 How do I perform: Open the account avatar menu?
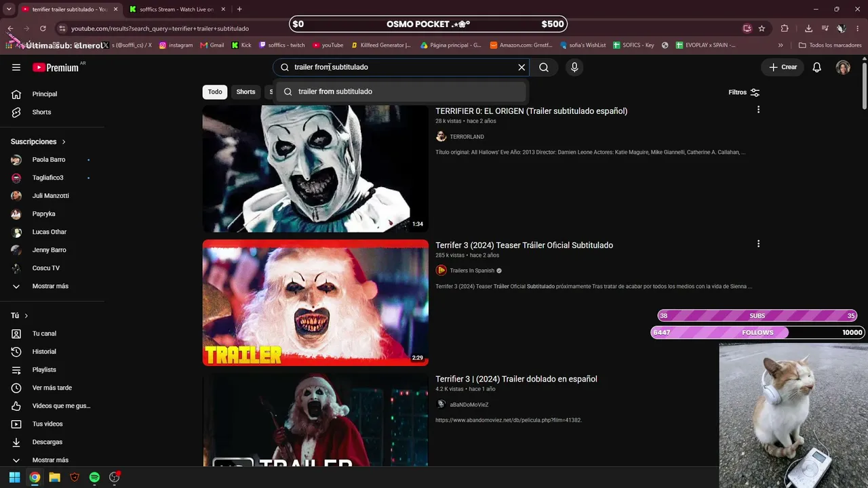843,67
